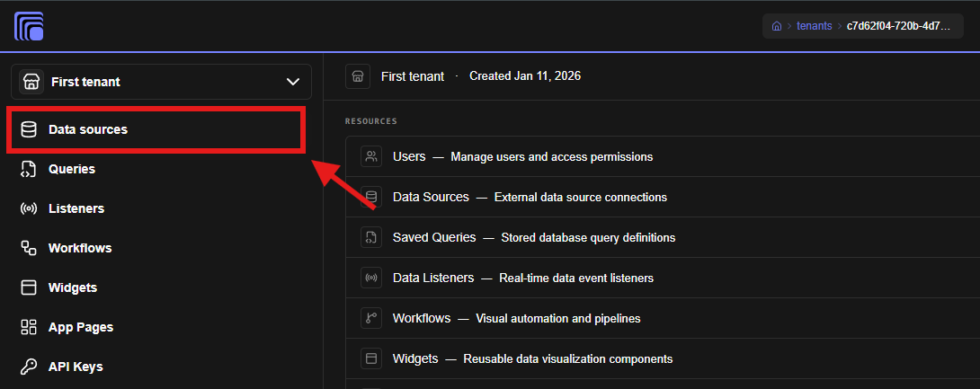The width and height of the screenshot is (980, 389).
Task: Open the tenants breadcrumb link
Action: pyautogui.click(x=815, y=26)
